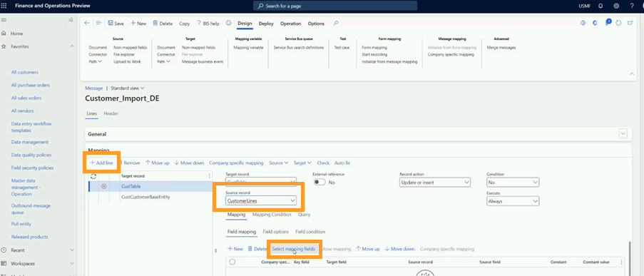Open the record list lines icon

coord(98,24)
